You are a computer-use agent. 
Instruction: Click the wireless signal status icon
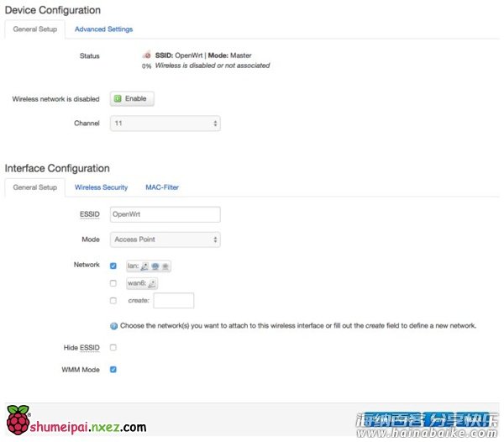pos(146,55)
